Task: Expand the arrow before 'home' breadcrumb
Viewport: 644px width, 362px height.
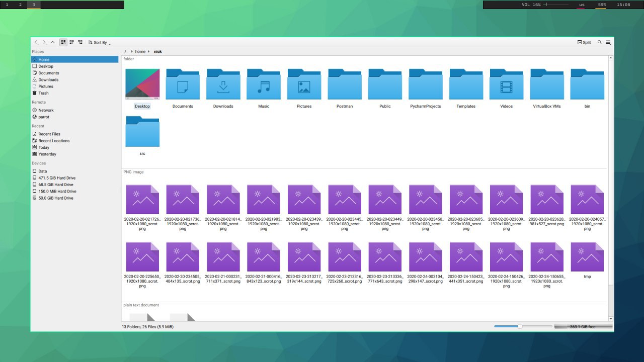Action: (x=132, y=52)
